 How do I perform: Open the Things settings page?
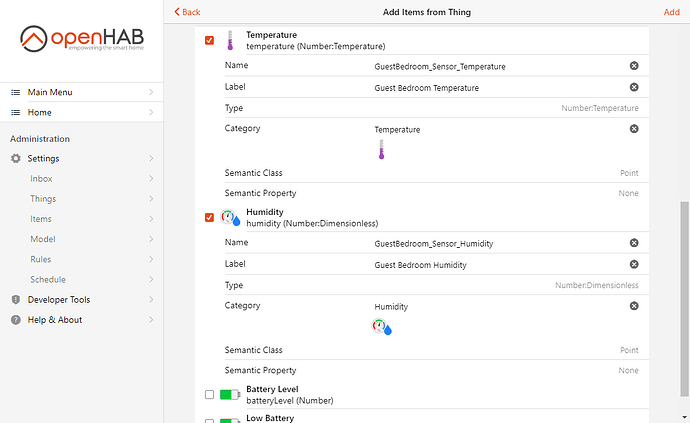click(x=43, y=199)
